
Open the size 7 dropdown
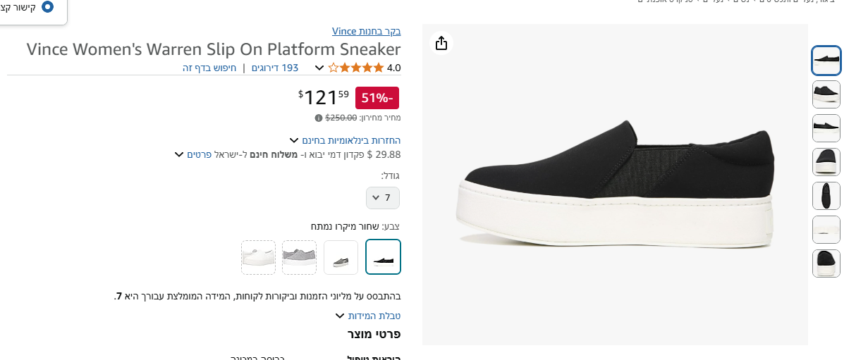point(383,197)
